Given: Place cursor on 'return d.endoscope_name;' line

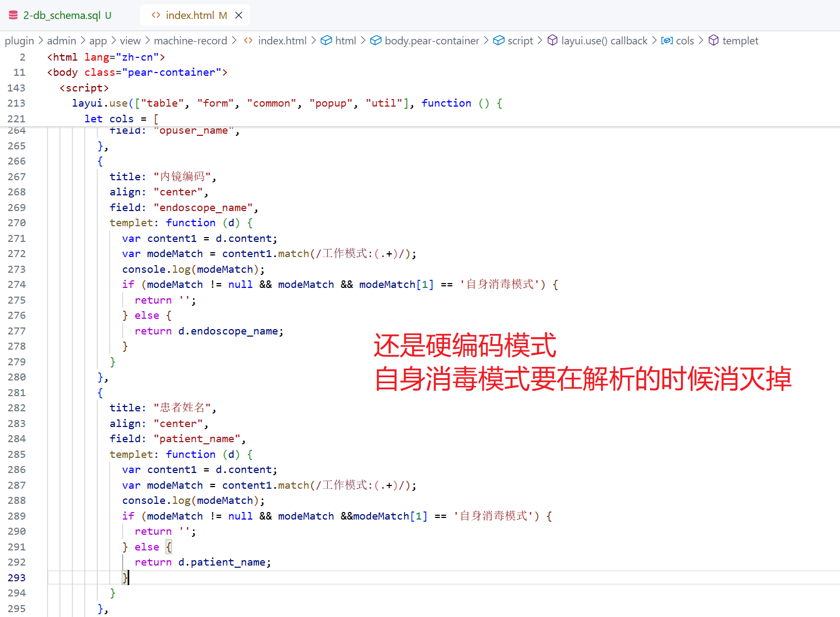Looking at the screenshot, I should click(x=209, y=331).
